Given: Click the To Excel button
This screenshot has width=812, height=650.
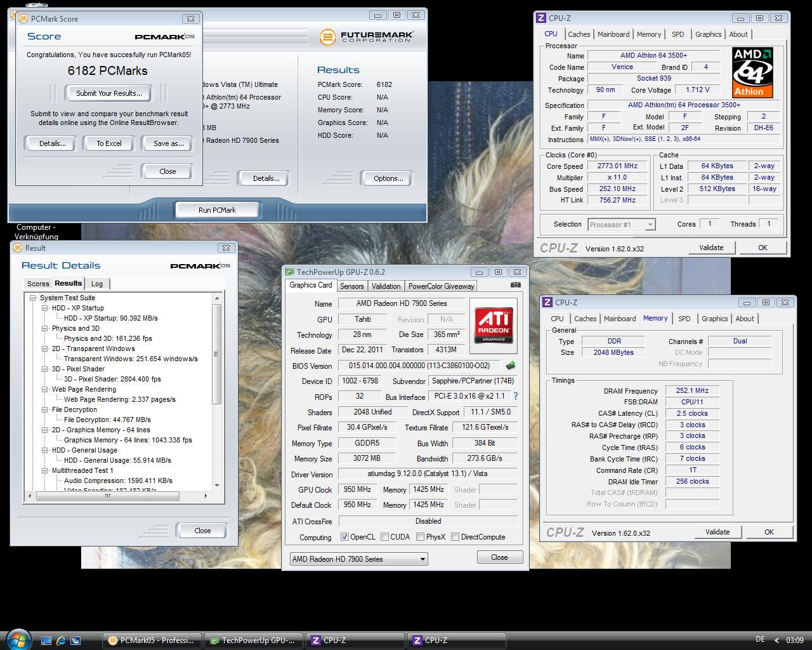Looking at the screenshot, I should click(108, 143).
